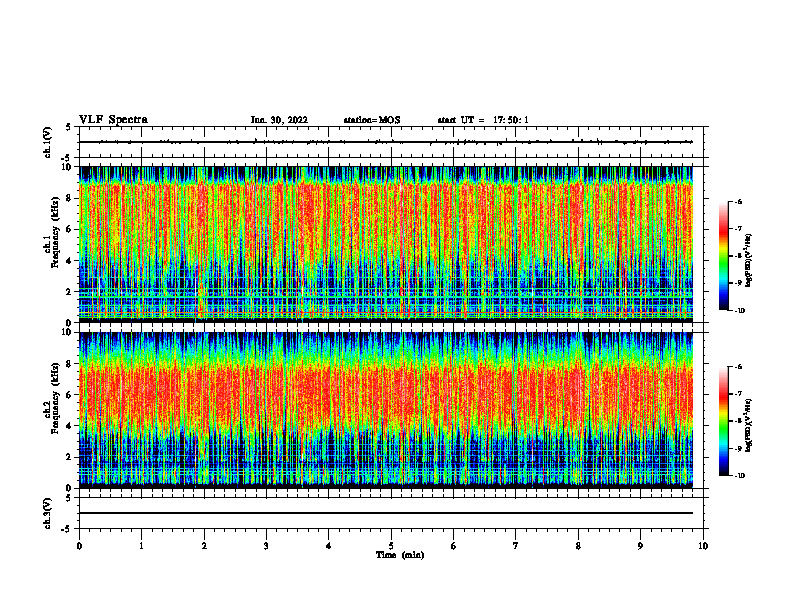Viewport: 792px width, 612px height.
Task: Click time axis tick label "3"
Action: (266, 546)
